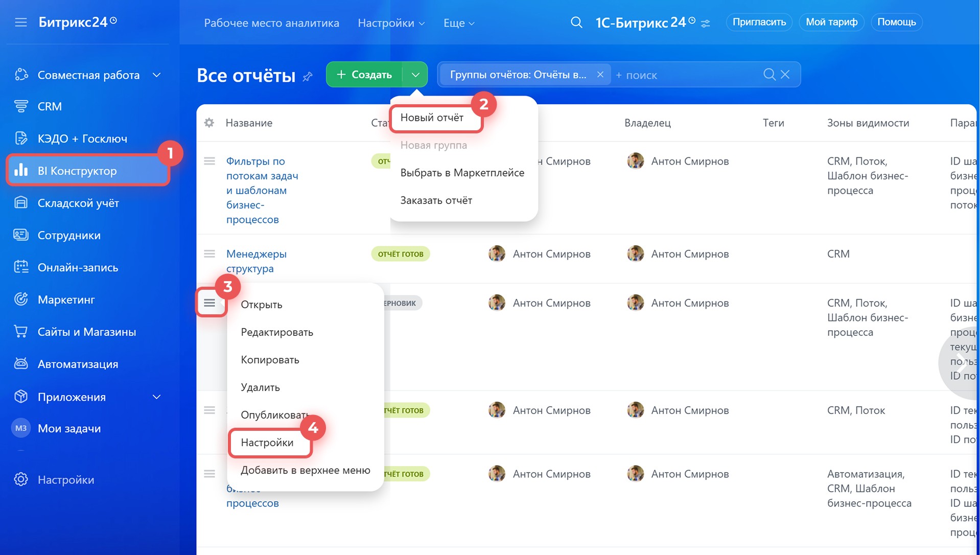
Task: Open the Маркетинг sidebar section
Action: pos(66,300)
